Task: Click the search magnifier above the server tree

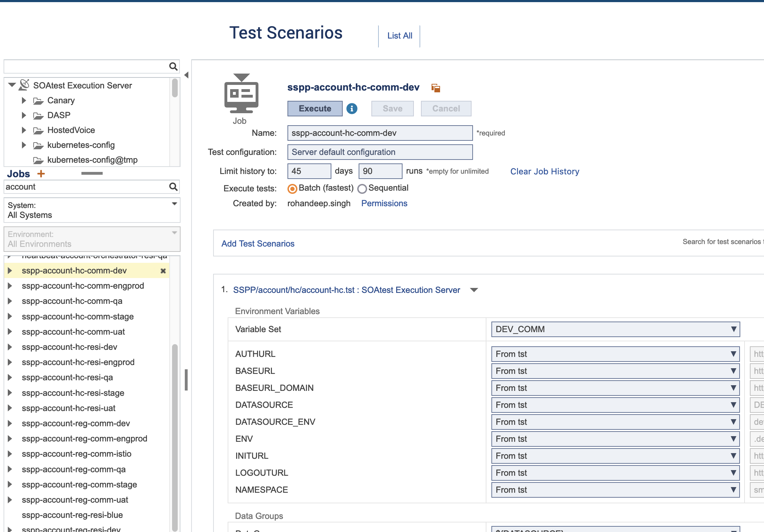Action: coord(173,66)
